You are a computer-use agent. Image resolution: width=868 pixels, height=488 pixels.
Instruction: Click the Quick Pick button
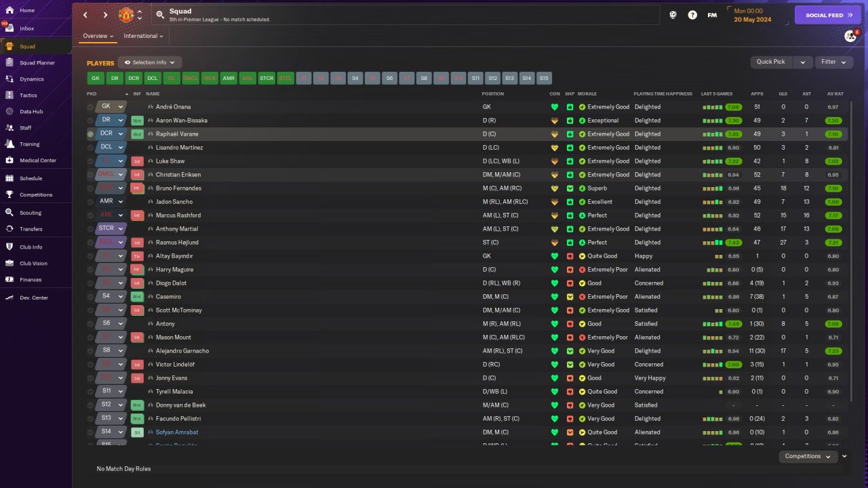(771, 62)
